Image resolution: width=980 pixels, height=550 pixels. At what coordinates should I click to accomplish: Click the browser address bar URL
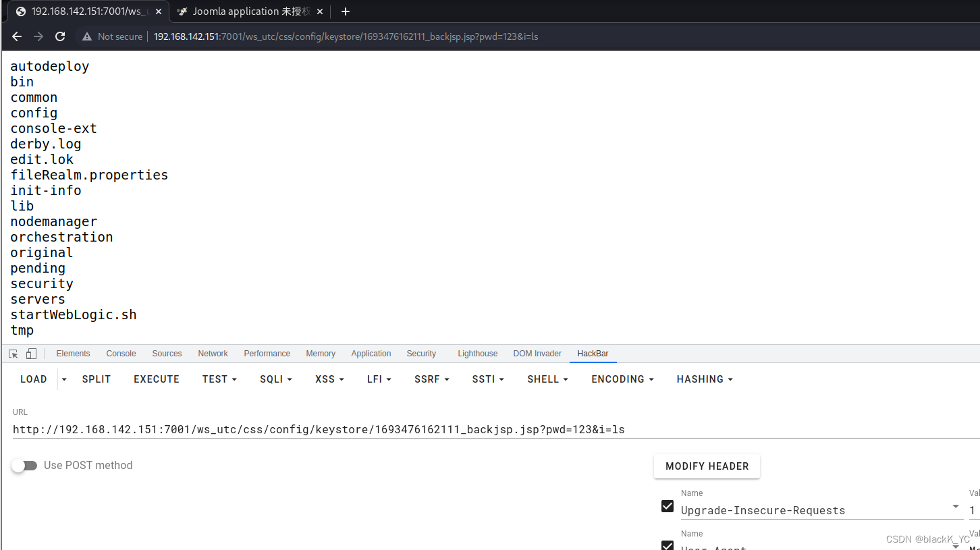click(346, 36)
